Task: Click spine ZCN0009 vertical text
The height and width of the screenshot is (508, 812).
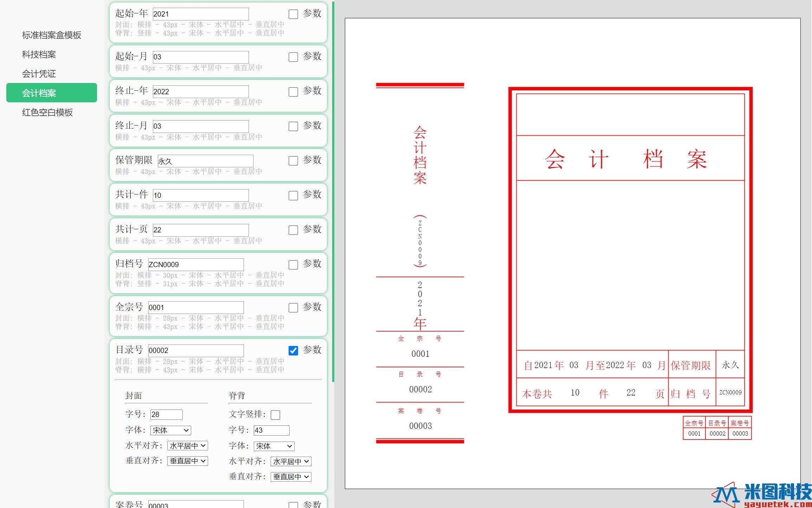Action: (x=420, y=243)
